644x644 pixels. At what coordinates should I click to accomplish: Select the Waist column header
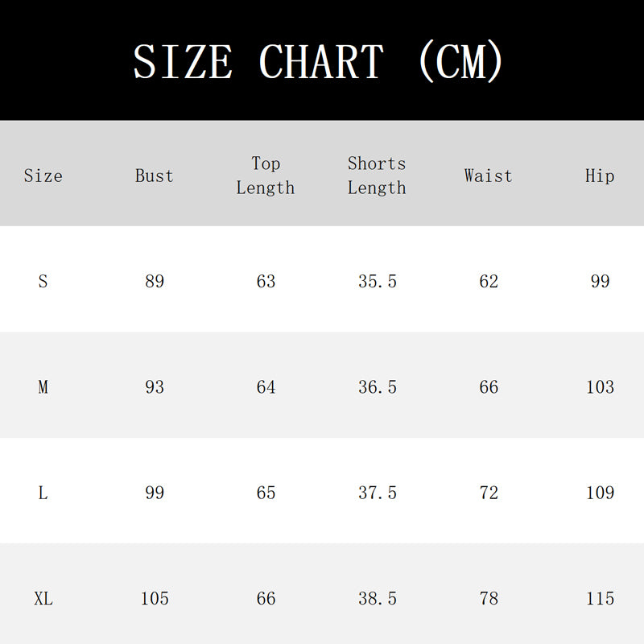(489, 175)
